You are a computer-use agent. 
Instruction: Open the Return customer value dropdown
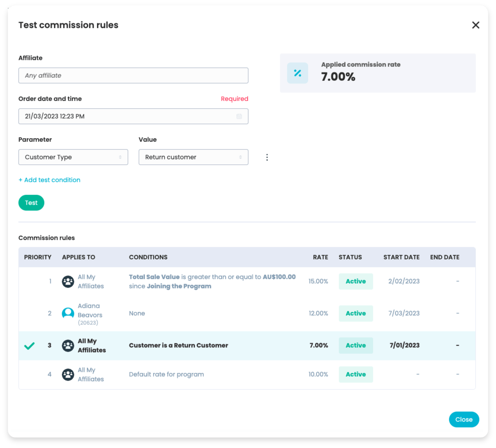click(x=193, y=157)
